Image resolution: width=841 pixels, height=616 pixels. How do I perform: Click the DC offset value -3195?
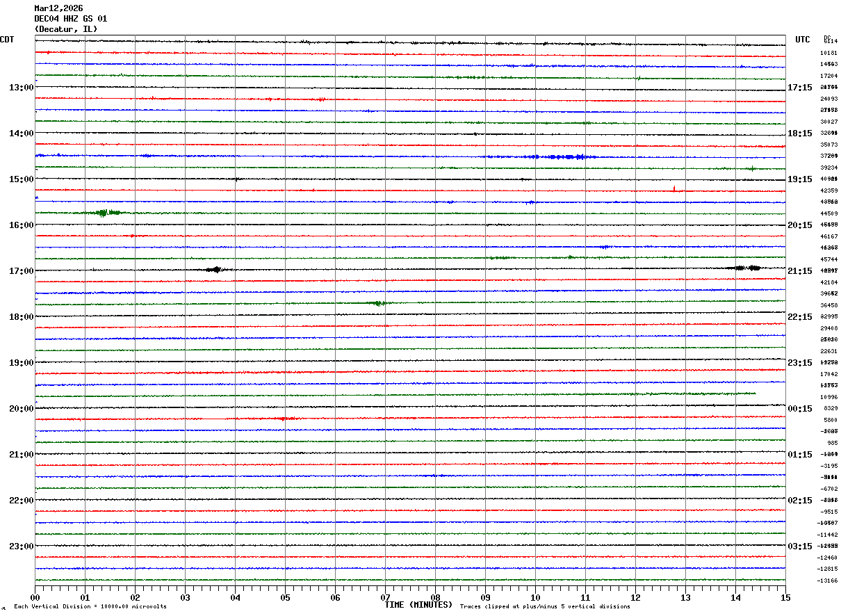828,466
